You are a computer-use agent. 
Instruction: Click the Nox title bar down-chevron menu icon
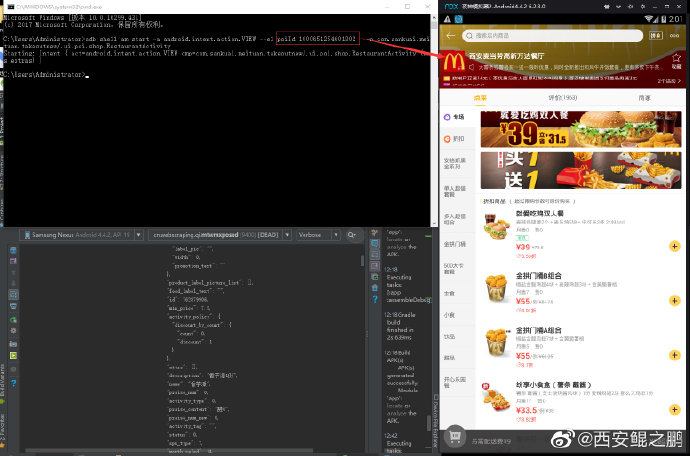point(618,7)
